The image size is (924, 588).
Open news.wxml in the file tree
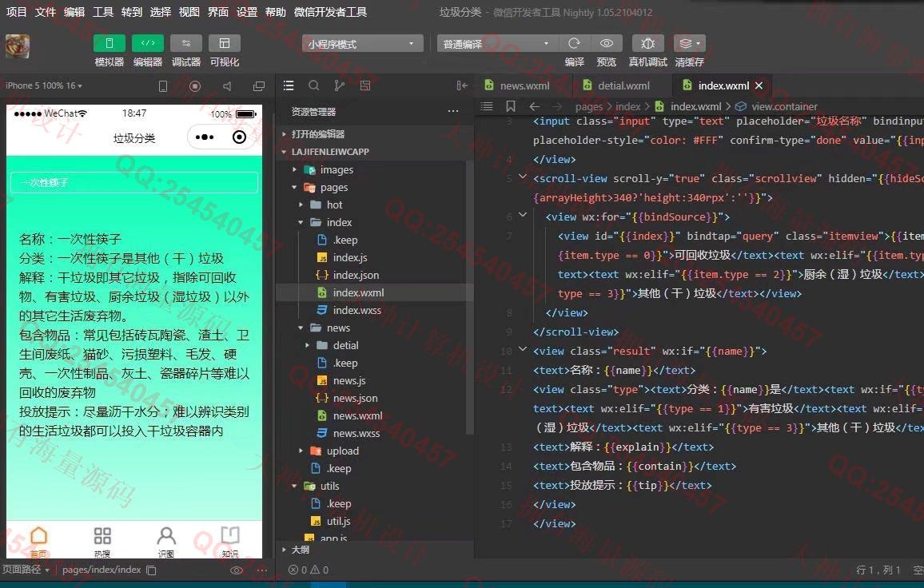pos(358,416)
